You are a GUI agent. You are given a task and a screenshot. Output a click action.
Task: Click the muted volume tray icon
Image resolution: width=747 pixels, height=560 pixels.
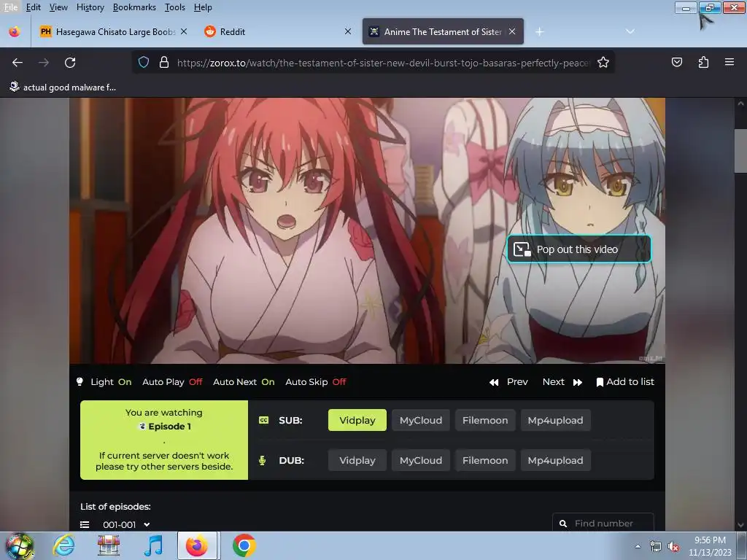(x=673, y=547)
